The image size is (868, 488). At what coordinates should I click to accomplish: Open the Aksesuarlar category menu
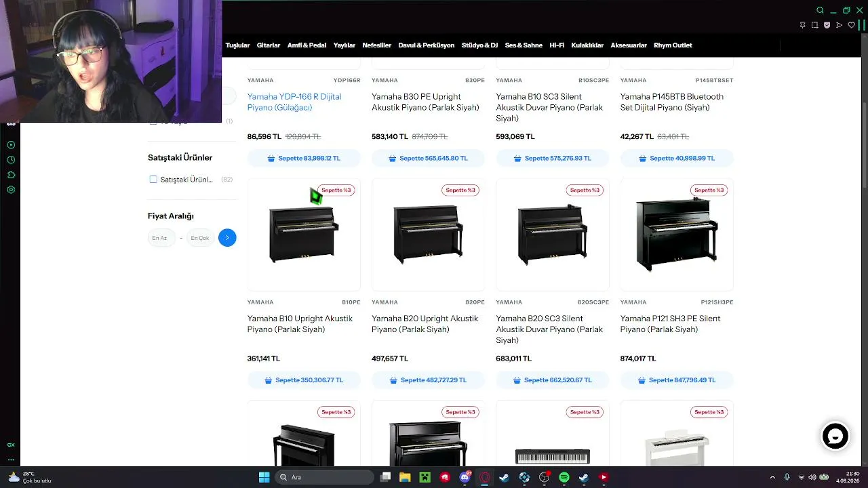pos(629,45)
